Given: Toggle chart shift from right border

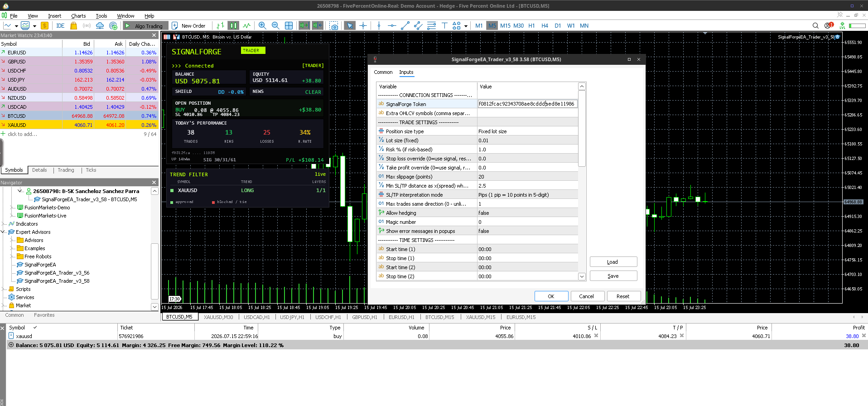Looking at the screenshot, I should point(318,26).
